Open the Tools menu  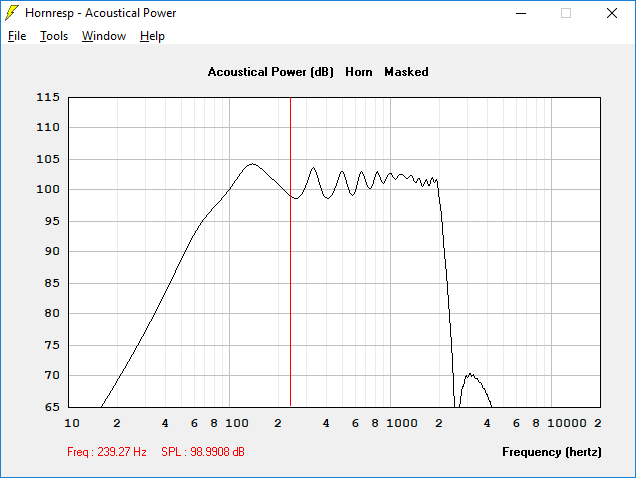[x=54, y=36]
